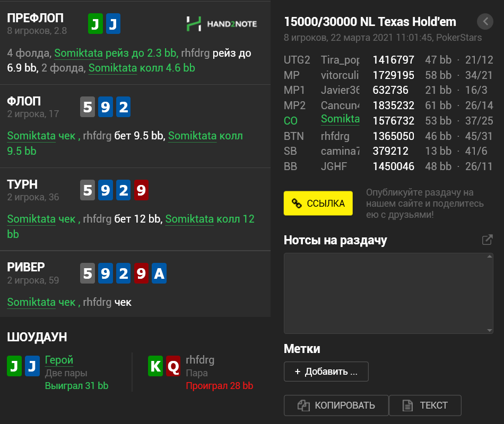Click the blue 2 card on the flop
Image resolution: width=504 pixels, height=424 pixels.
pos(124,107)
